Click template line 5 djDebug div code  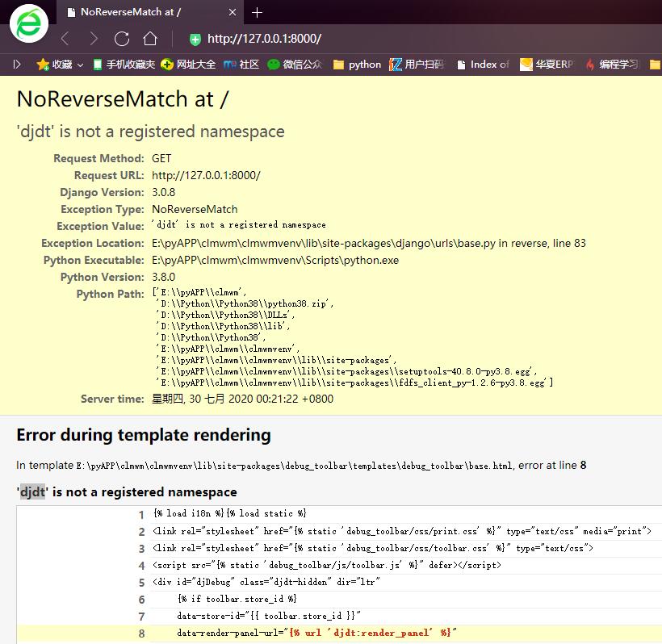(x=266, y=582)
